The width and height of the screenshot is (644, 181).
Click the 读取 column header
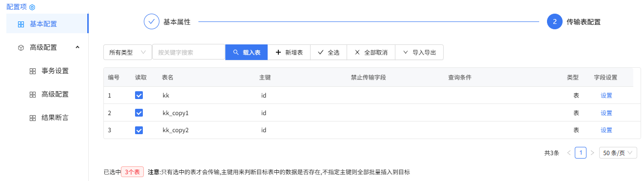coord(141,78)
